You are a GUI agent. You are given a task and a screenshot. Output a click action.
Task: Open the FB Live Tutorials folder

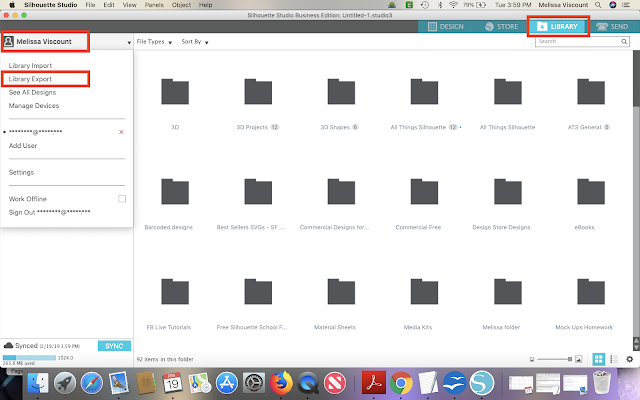pyautogui.click(x=175, y=291)
